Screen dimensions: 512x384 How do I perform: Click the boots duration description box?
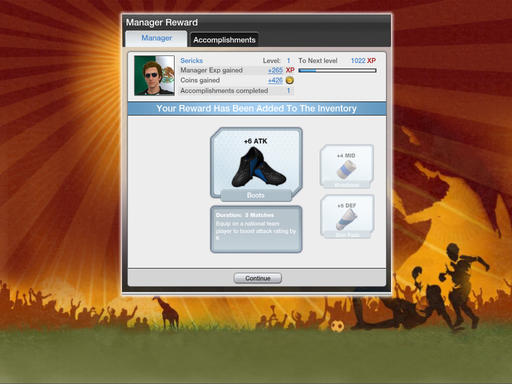(x=256, y=229)
